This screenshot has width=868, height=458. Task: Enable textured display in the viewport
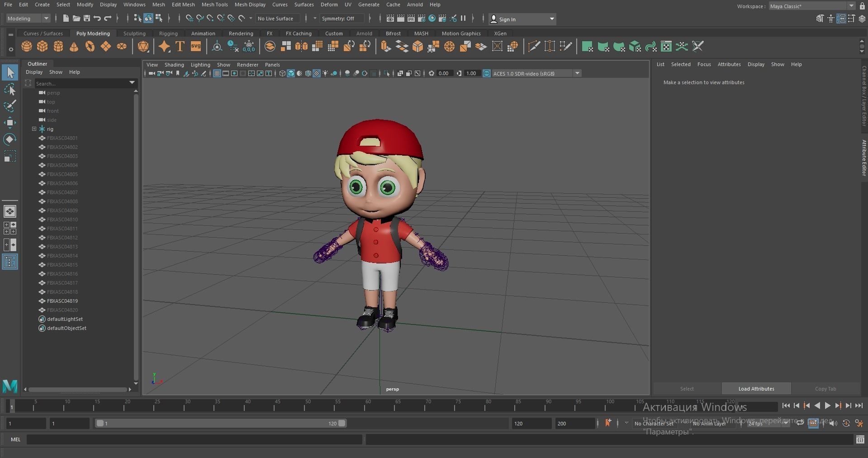(316, 73)
